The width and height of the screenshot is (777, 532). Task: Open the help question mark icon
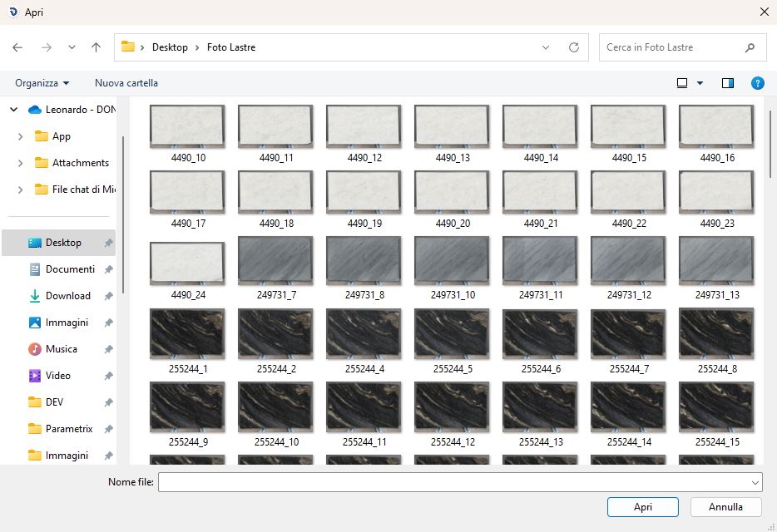[x=757, y=83]
